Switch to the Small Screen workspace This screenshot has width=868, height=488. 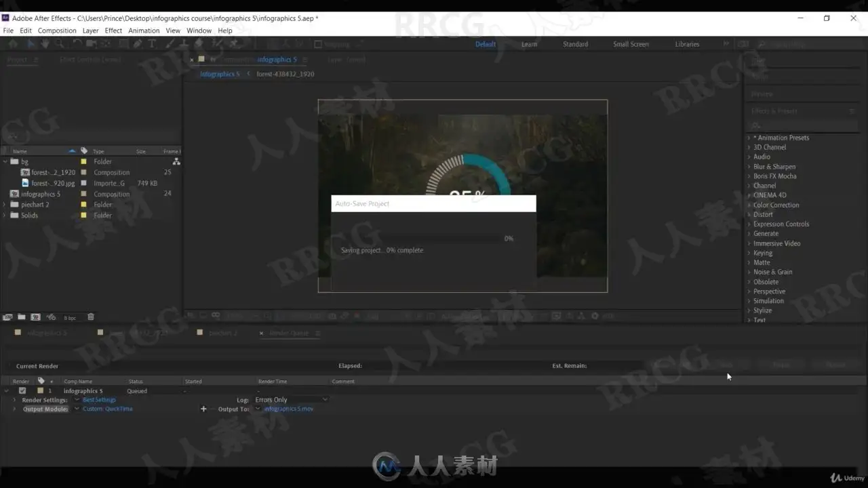[631, 44]
